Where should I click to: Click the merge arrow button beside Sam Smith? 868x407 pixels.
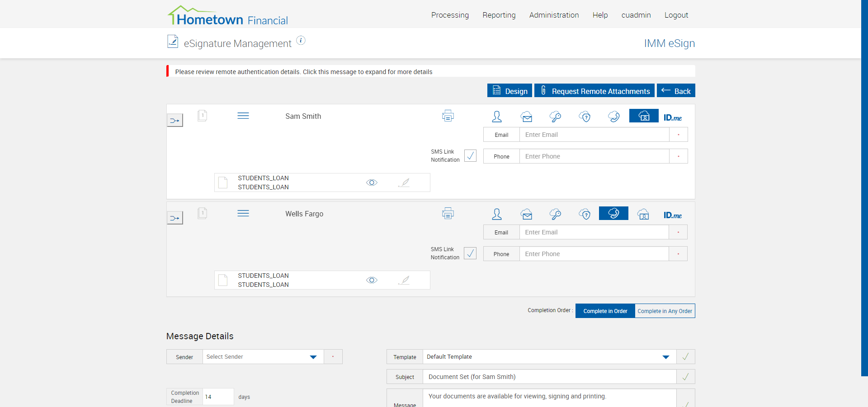175,121
